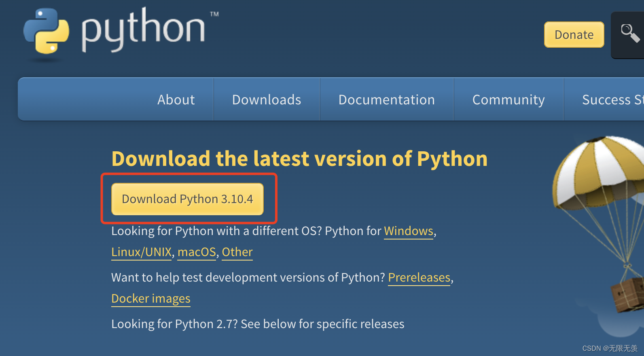
Task: Follow the Other platforms link
Action: 237,252
